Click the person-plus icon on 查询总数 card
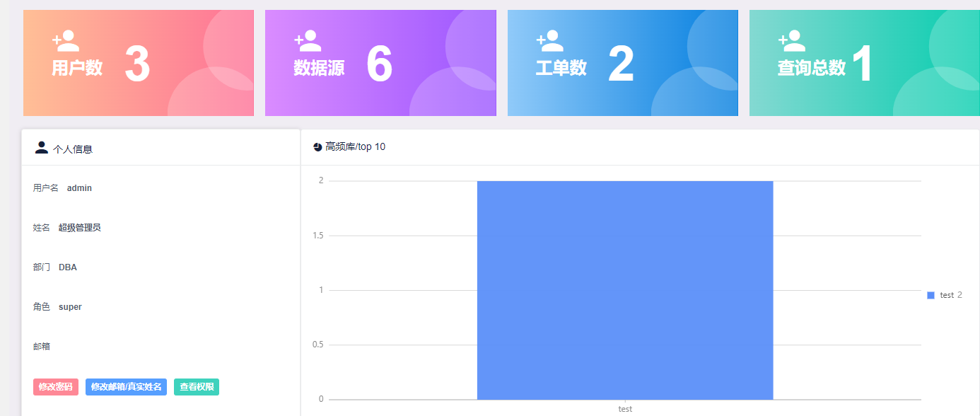The height and width of the screenshot is (416, 980). coord(792,40)
